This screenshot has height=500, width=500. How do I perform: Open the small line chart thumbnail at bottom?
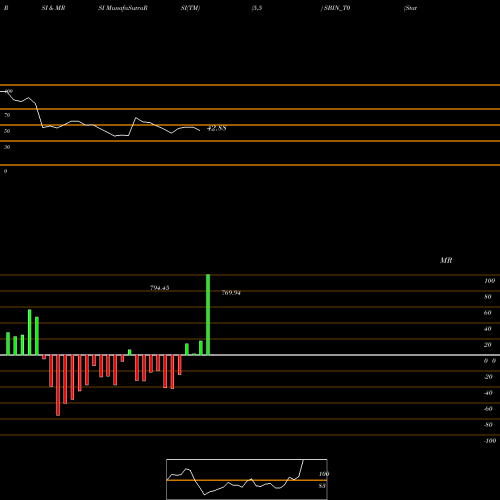point(247,479)
